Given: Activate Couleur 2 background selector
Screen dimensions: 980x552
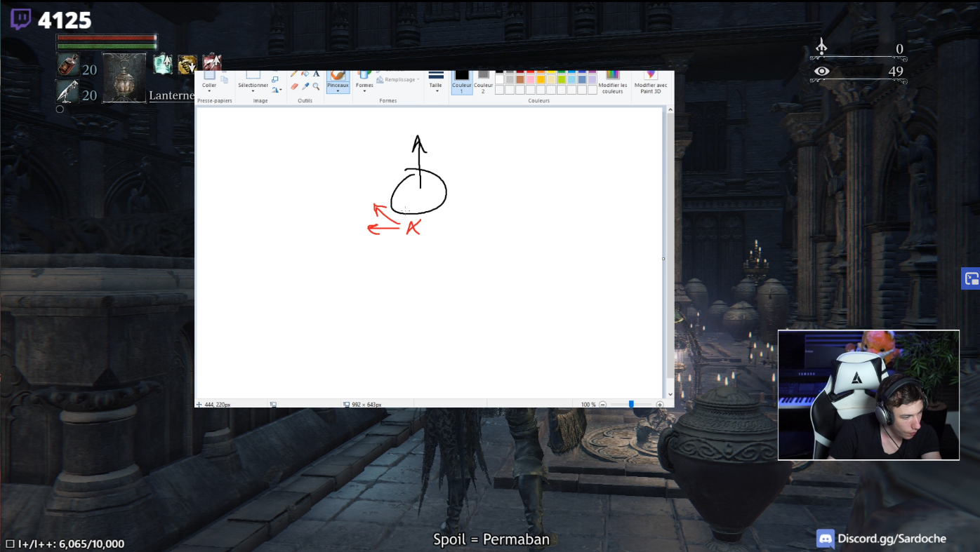Looking at the screenshot, I should 483,82.
